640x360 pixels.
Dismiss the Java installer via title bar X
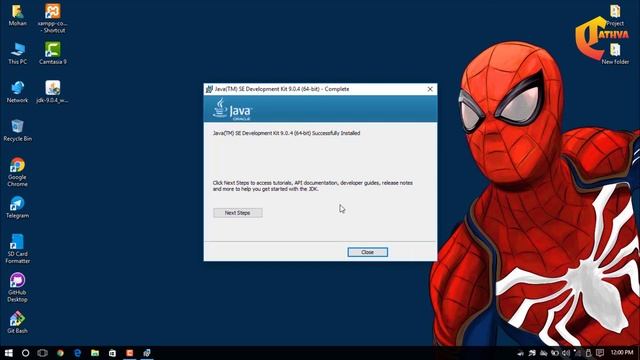pos(430,89)
